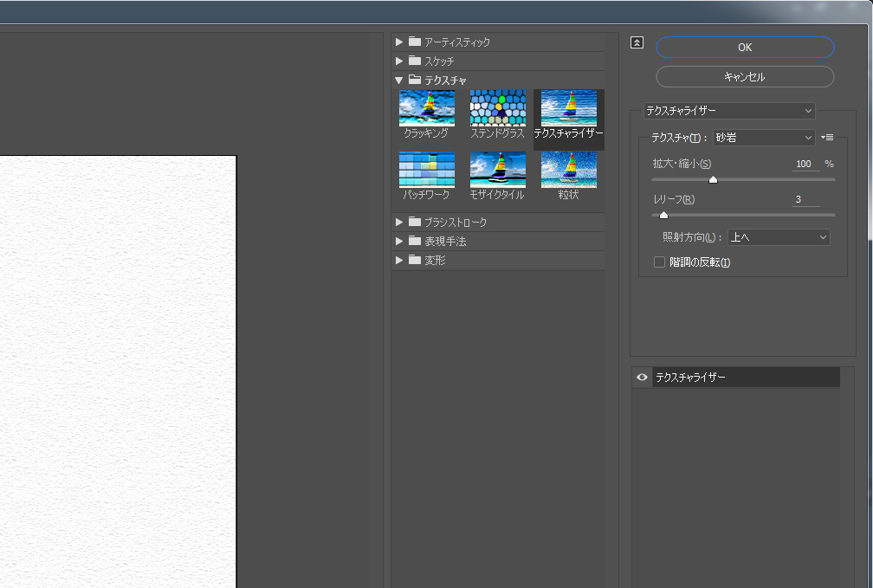Select the クラッキング filter thumbnail
The image size is (873, 588).
(x=426, y=108)
